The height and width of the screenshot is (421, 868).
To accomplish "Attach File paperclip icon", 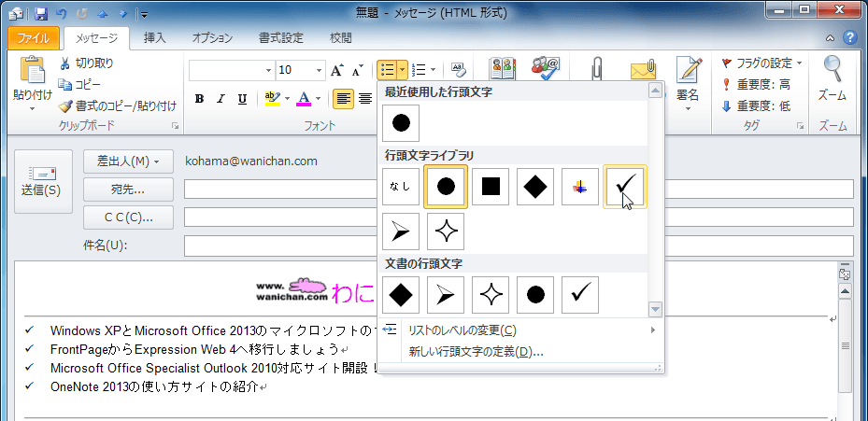I will pos(597,70).
